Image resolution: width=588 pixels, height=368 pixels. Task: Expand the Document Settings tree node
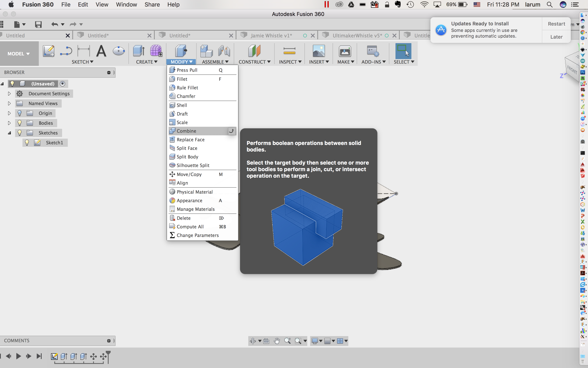tap(9, 93)
